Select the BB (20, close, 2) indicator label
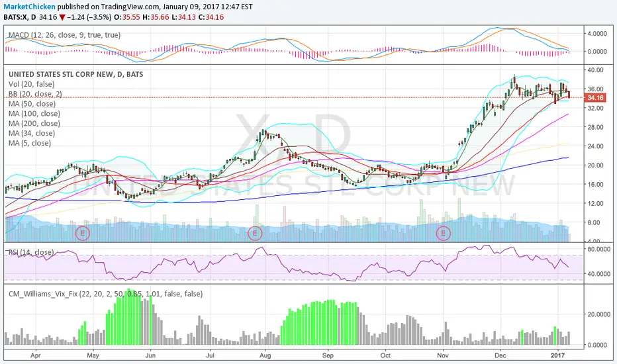 (36, 94)
